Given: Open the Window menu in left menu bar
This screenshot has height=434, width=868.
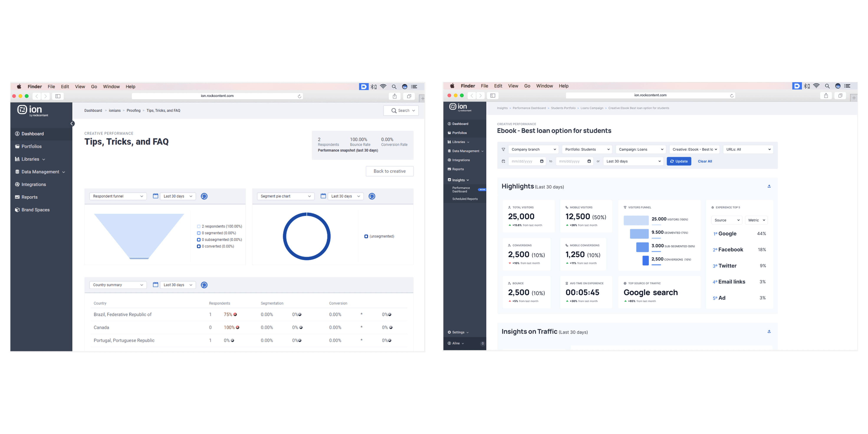Looking at the screenshot, I should click(x=111, y=87).
